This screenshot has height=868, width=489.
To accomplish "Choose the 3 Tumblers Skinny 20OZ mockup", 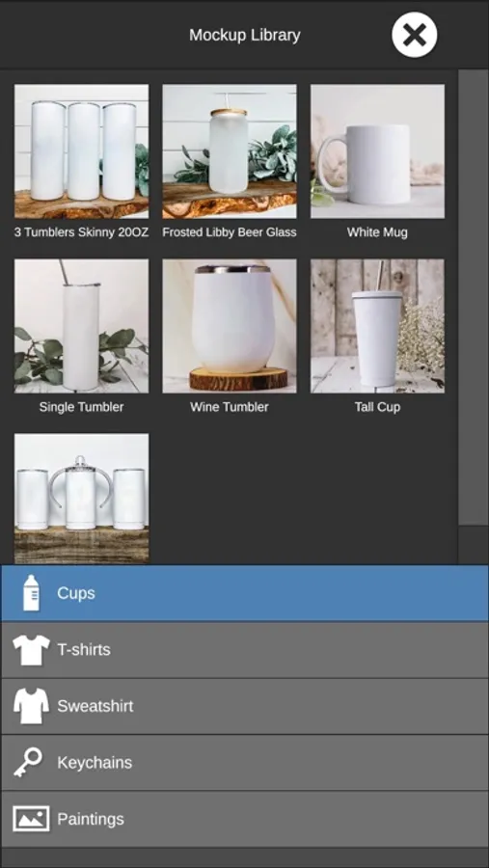I will [x=81, y=151].
